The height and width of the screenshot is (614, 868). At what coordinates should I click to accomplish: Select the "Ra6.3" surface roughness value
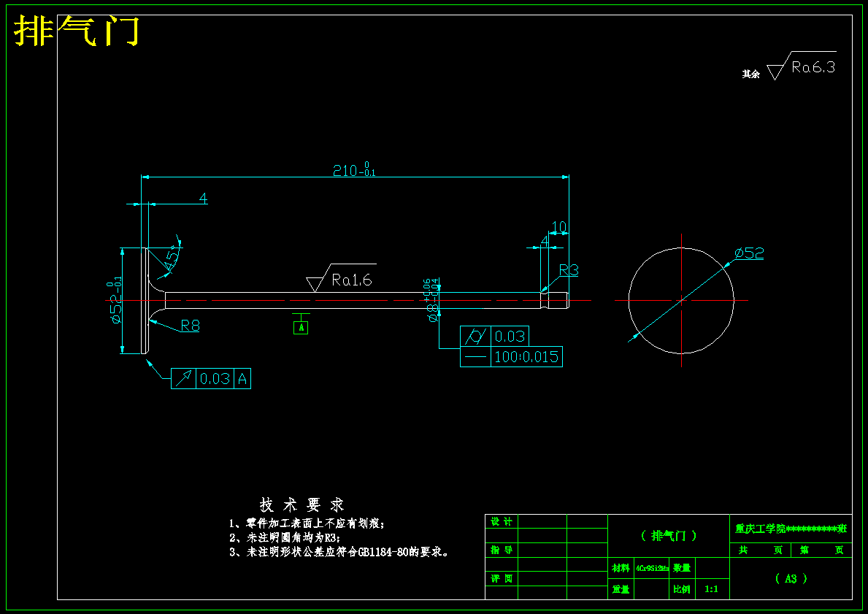(813, 67)
